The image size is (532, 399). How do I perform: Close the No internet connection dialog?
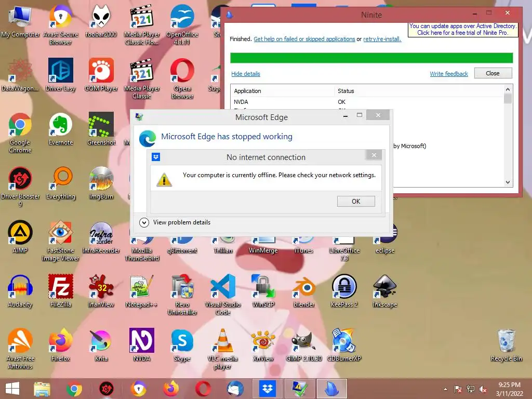click(374, 155)
